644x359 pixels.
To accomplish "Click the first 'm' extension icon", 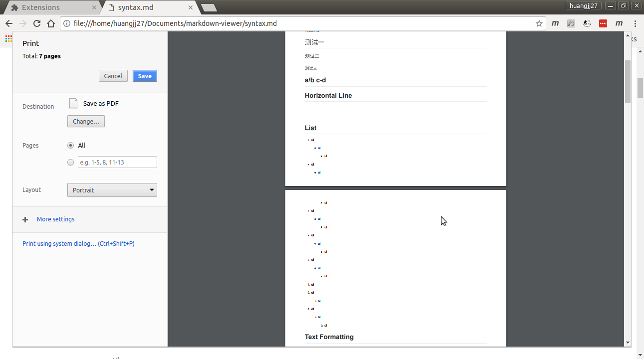I will (555, 23).
